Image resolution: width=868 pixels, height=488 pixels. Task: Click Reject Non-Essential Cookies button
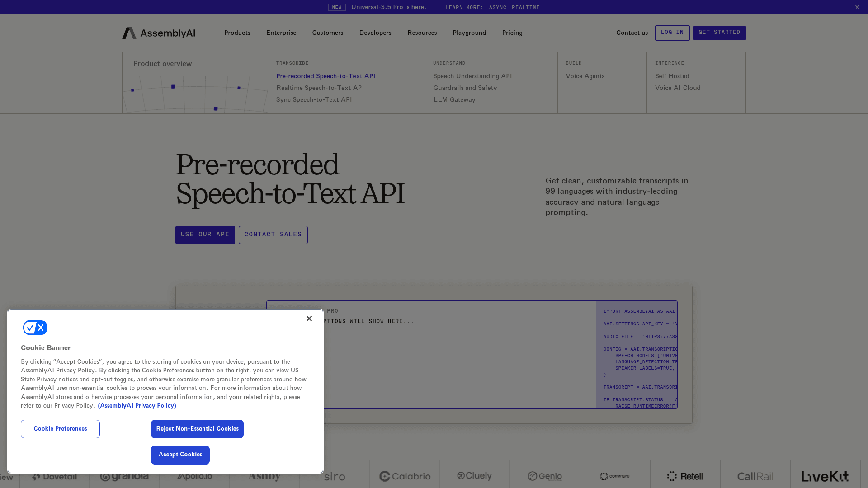(x=197, y=429)
